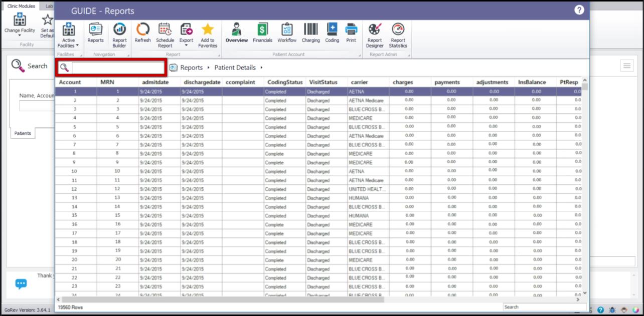The image size is (644, 316).
Task: Open the Charging barcode icon
Action: [310, 33]
